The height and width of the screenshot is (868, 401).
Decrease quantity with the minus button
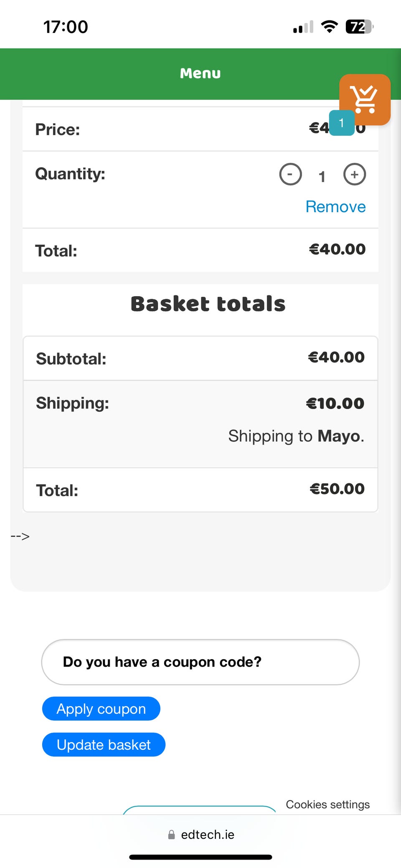pos(290,174)
